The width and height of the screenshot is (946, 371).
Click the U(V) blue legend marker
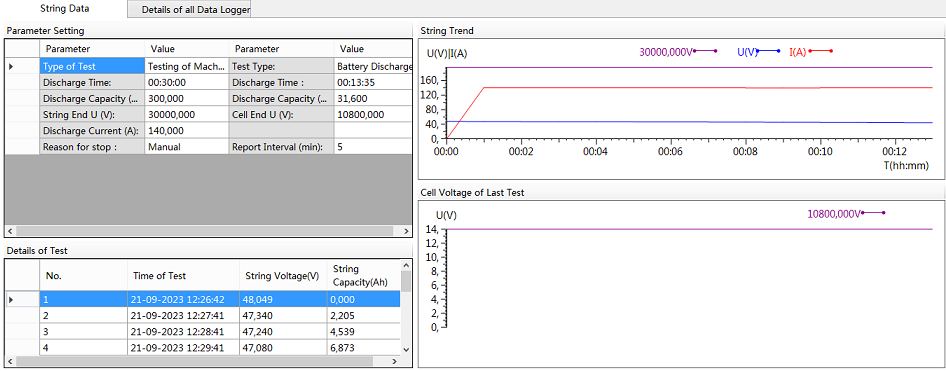(x=767, y=51)
